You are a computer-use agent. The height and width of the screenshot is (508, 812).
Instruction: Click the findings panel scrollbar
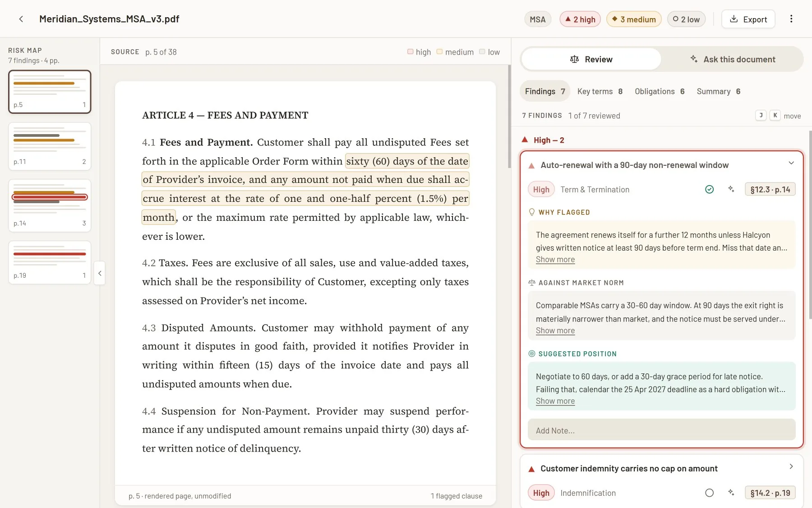[x=810, y=225]
